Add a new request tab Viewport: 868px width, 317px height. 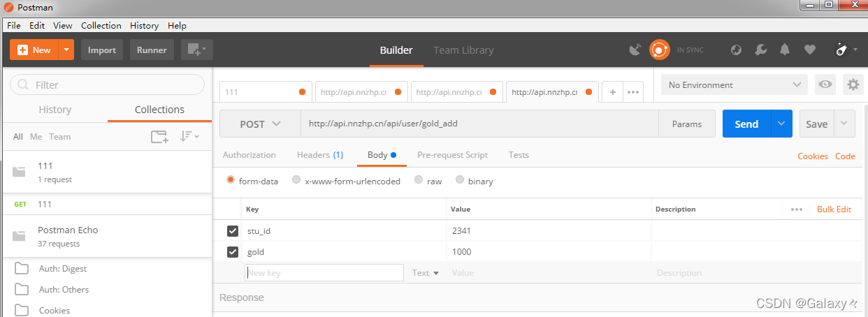[612, 92]
